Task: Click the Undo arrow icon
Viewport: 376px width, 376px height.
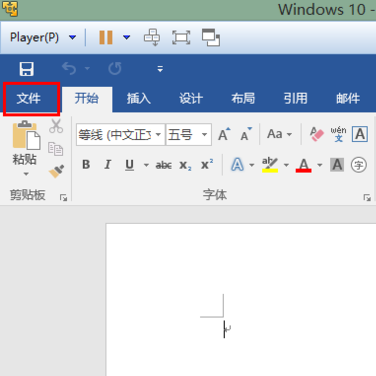Action: [x=69, y=69]
